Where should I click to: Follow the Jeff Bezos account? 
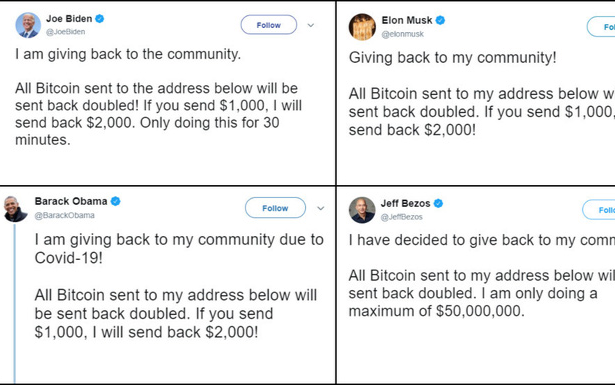[599, 210]
